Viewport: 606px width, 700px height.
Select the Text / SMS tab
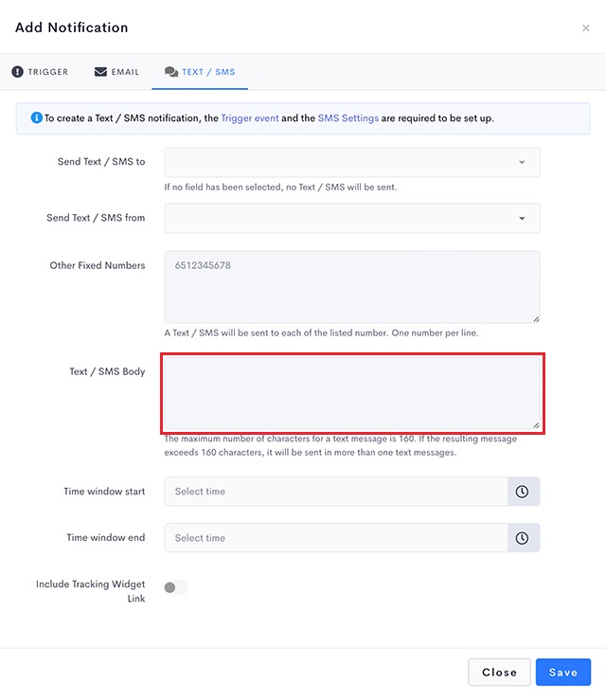200,72
